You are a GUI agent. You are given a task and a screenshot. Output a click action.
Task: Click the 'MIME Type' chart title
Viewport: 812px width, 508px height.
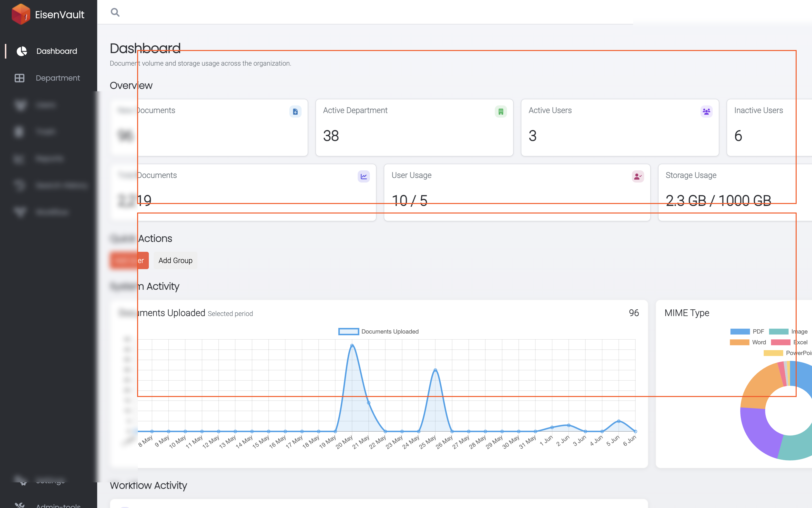click(x=687, y=313)
